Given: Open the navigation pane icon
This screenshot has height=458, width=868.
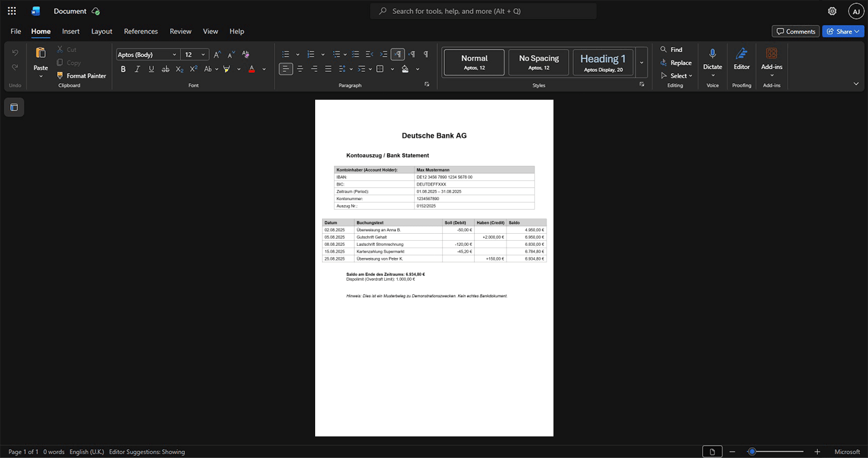Looking at the screenshot, I should tap(14, 107).
